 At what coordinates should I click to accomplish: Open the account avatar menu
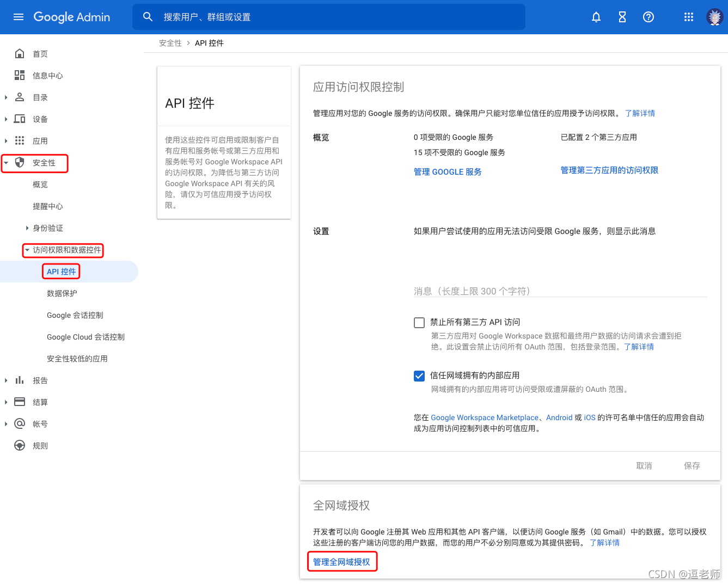pos(715,17)
